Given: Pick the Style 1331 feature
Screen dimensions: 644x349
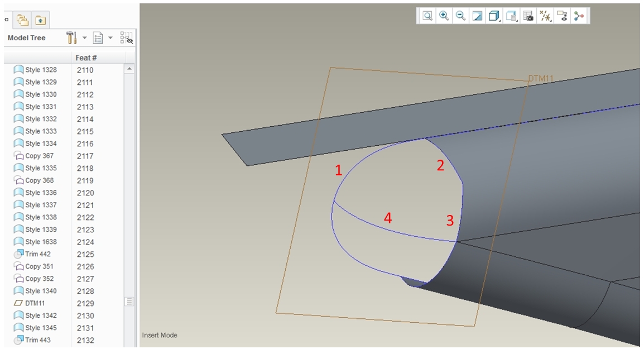Looking at the screenshot, I should coord(35,107).
